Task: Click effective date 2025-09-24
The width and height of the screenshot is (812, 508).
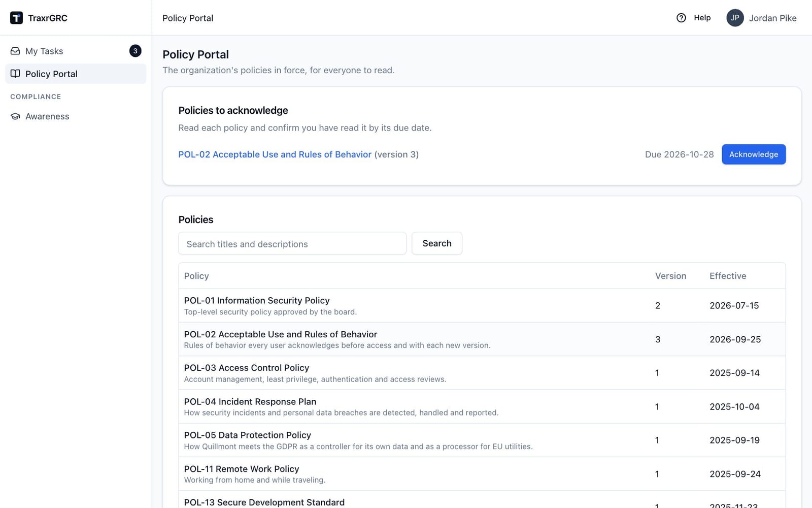Action: coord(735,474)
